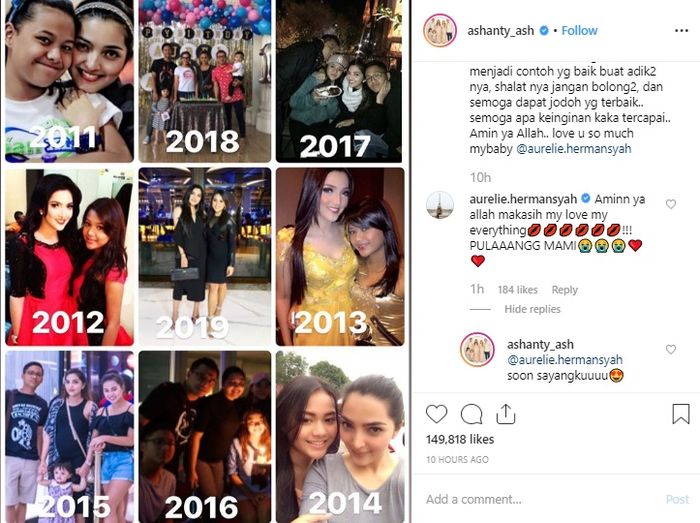View the 184 likes on comment
This screenshot has width=700, height=523.
(517, 290)
